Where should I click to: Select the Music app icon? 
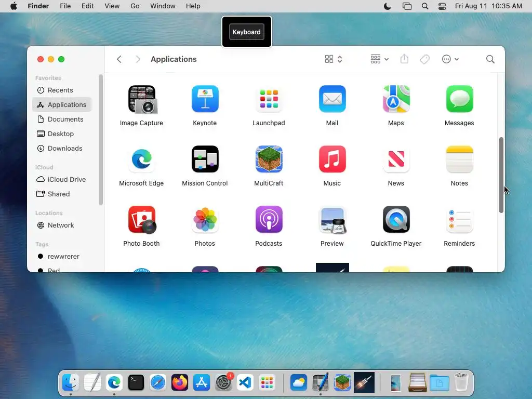(x=332, y=159)
